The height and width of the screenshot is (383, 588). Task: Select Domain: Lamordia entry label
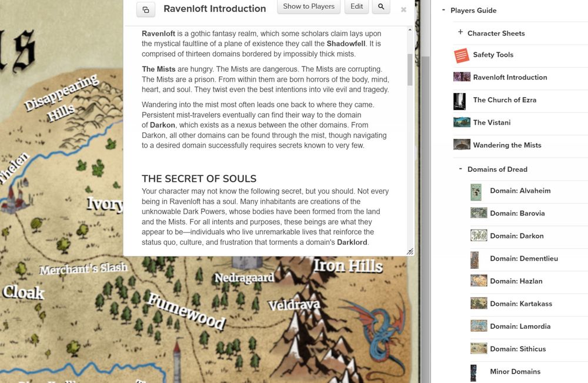[520, 327]
